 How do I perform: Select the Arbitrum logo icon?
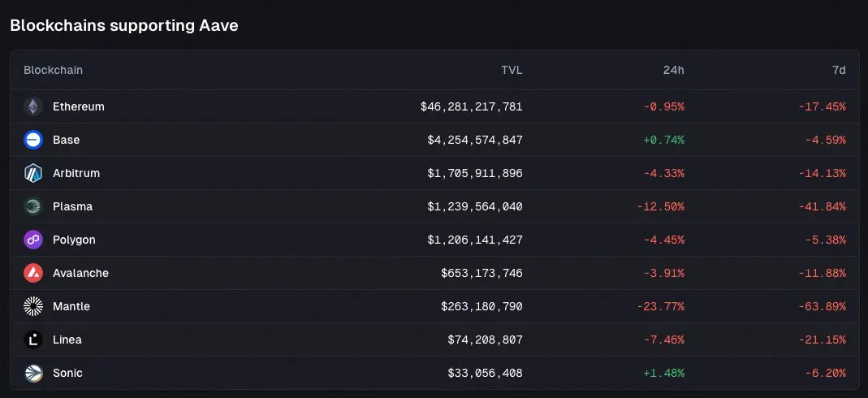click(x=33, y=173)
